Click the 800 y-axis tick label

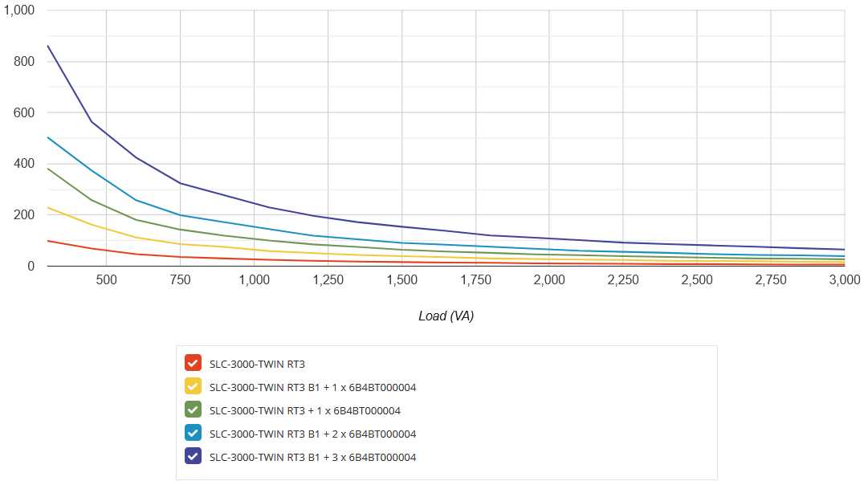coord(24,62)
